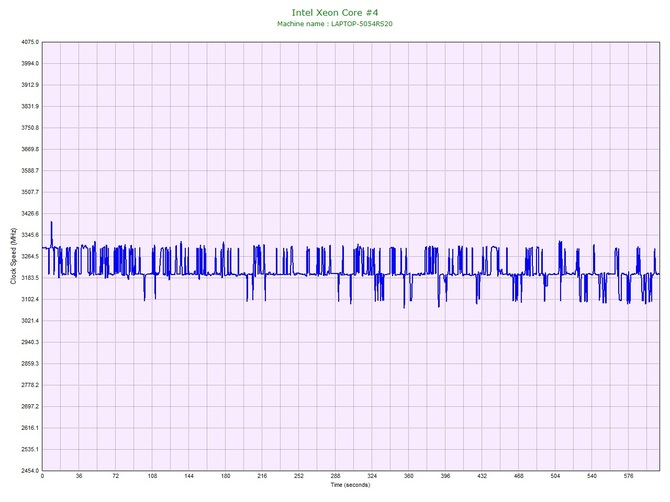Click the y-axis value 3021.4
Image resolution: width=670 pixels, height=502 pixels.
pos(30,320)
